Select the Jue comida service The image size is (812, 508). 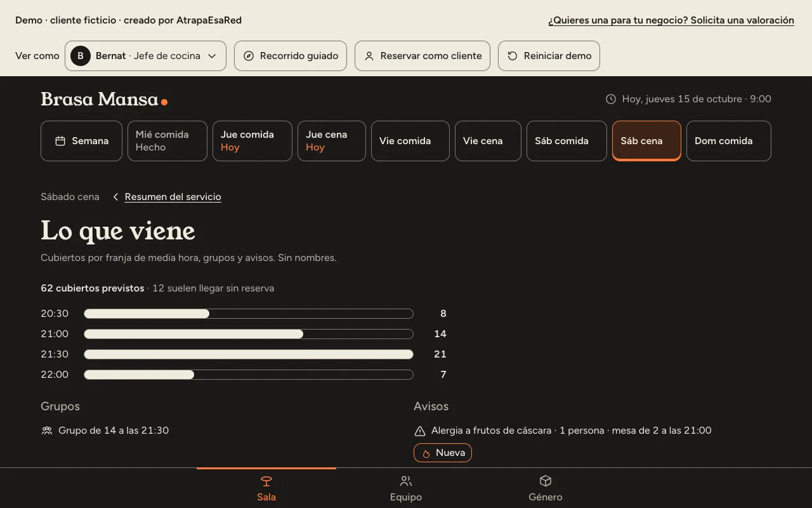[x=252, y=141]
